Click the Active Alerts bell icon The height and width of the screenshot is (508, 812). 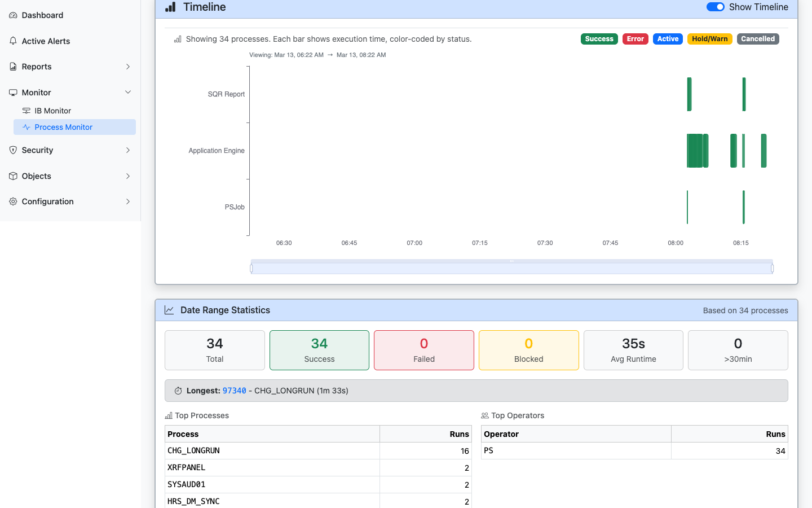click(13, 41)
